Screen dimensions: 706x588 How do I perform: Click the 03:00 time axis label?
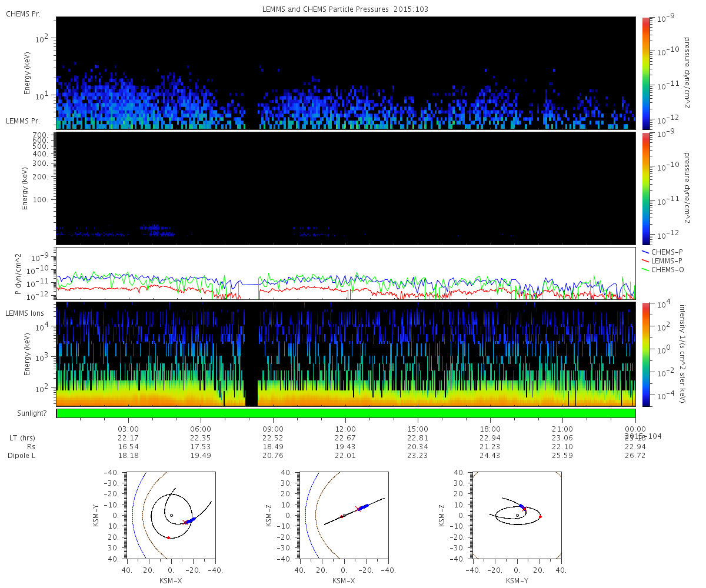128,429
